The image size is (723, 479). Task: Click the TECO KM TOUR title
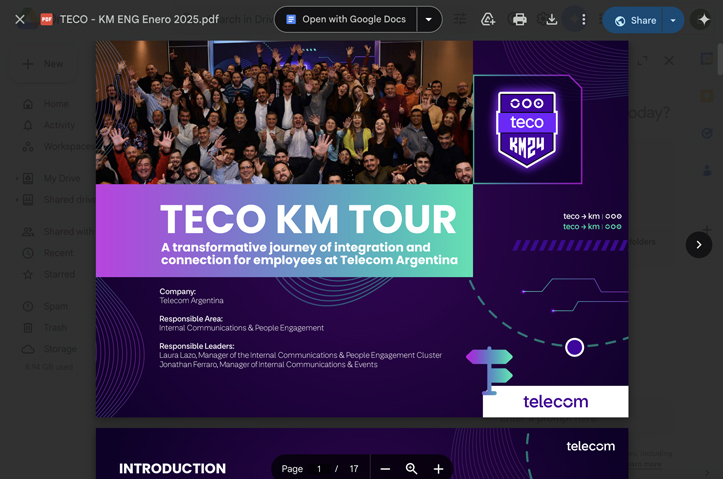point(308,219)
